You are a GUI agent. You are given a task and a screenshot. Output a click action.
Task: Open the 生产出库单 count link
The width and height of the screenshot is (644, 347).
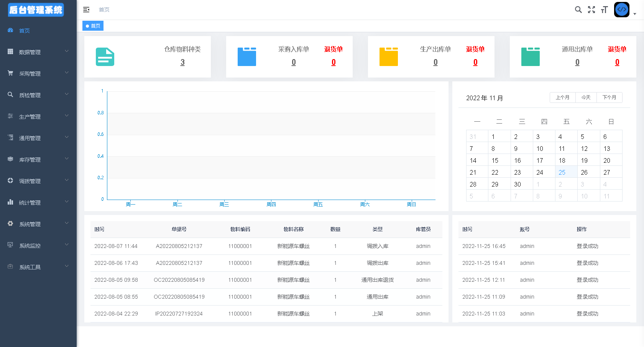435,62
